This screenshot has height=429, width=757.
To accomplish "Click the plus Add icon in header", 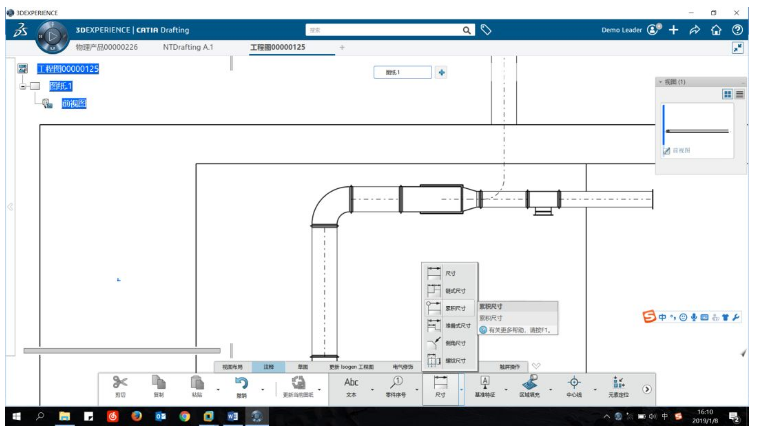I will click(673, 30).
